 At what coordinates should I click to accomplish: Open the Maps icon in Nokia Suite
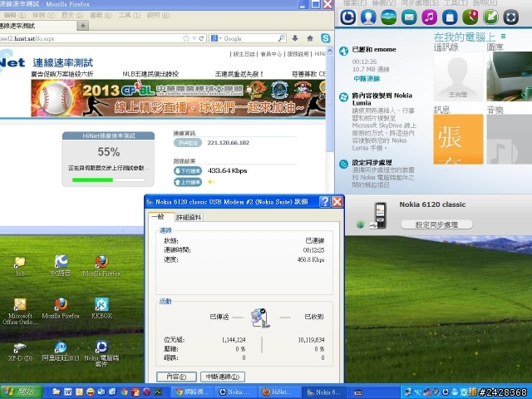click(470, 17)
